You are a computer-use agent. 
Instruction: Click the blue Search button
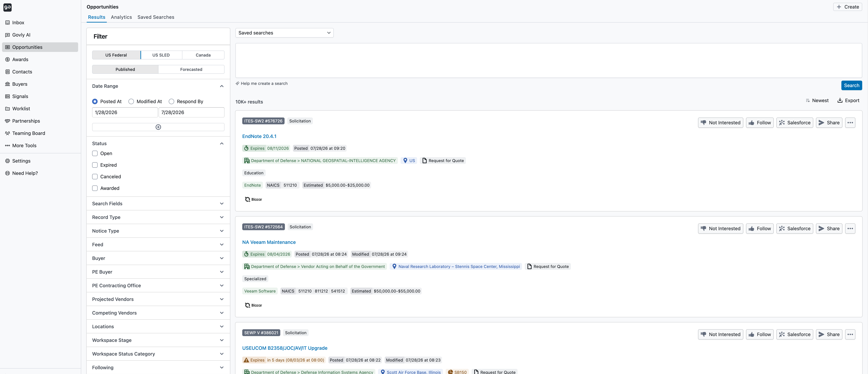click(x=851, y=86)
